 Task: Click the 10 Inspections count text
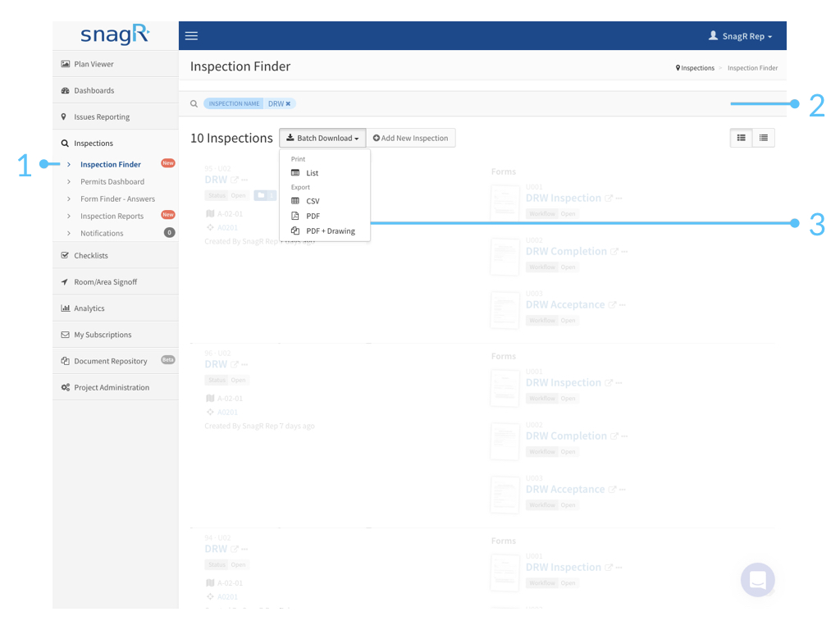[x=231, y=138]
